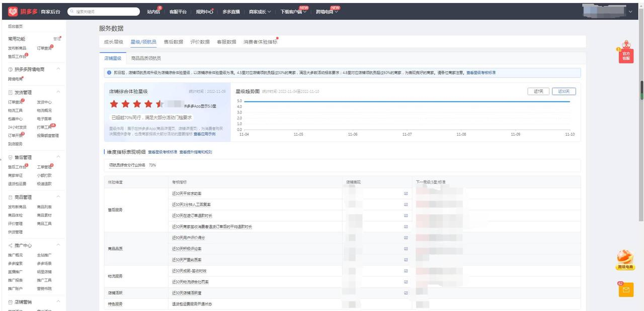
Task: Click the 跨境电商 floating promo icon
Action: click(625, 260)
